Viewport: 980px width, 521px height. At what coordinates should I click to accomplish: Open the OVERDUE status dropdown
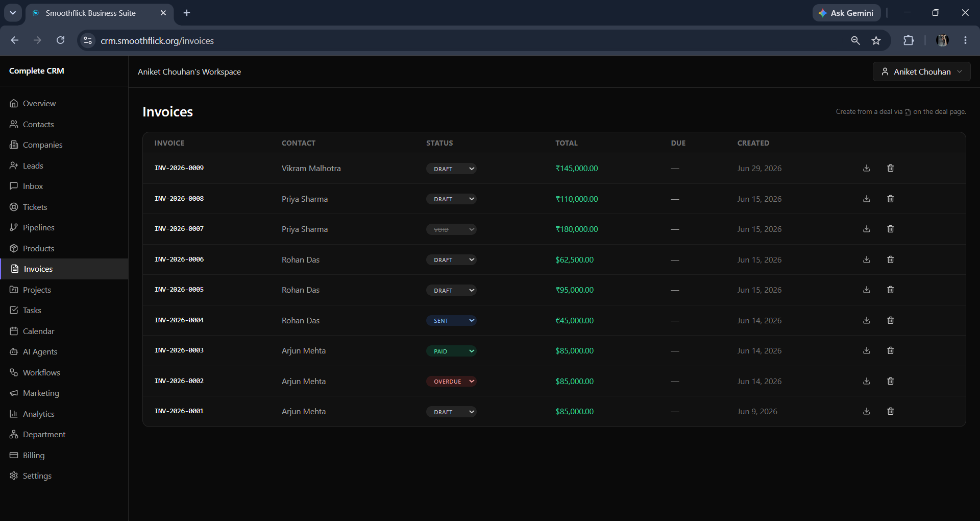point(451,381)
